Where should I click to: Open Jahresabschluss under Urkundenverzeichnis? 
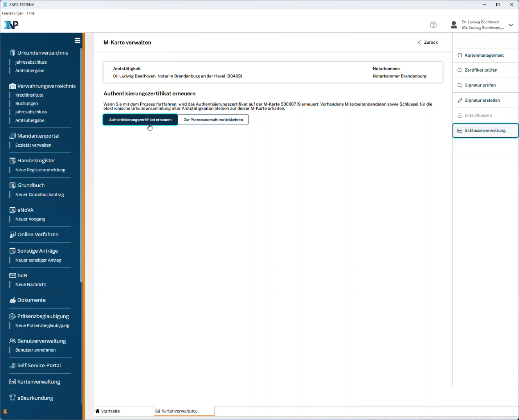tap(31, 62)
